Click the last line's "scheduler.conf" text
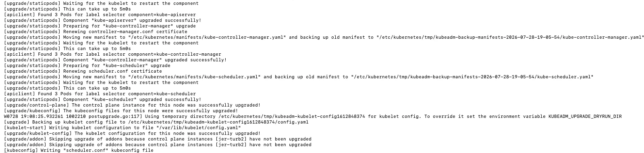The height and width of the screenshot is (153, 644). [85, 150]
